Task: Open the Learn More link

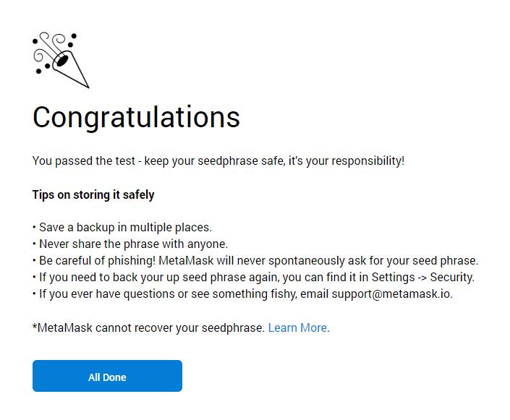Action: click(297, 327)
